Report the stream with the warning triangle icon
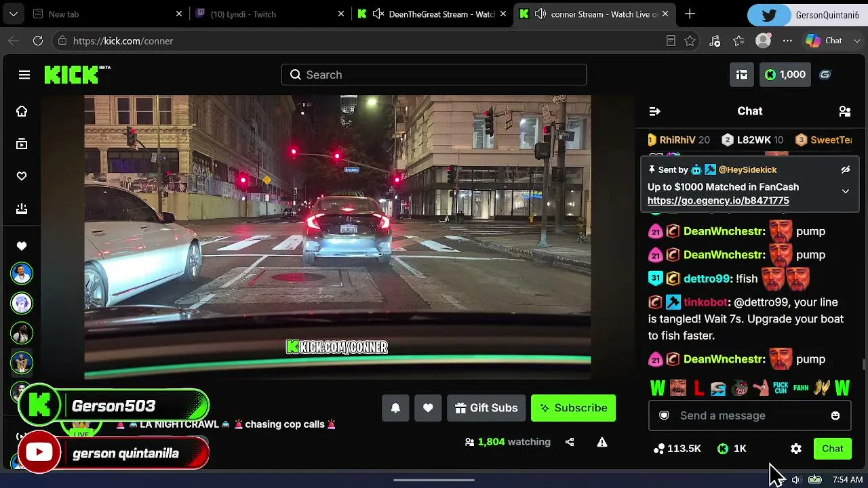Viewport: 868px width, 488px height. point(601,442)
